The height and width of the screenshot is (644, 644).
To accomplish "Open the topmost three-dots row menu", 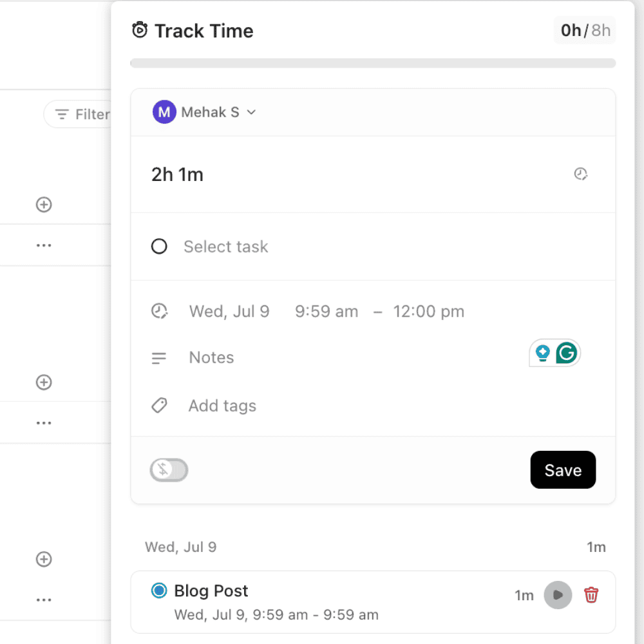I will [x=44, y=245].
